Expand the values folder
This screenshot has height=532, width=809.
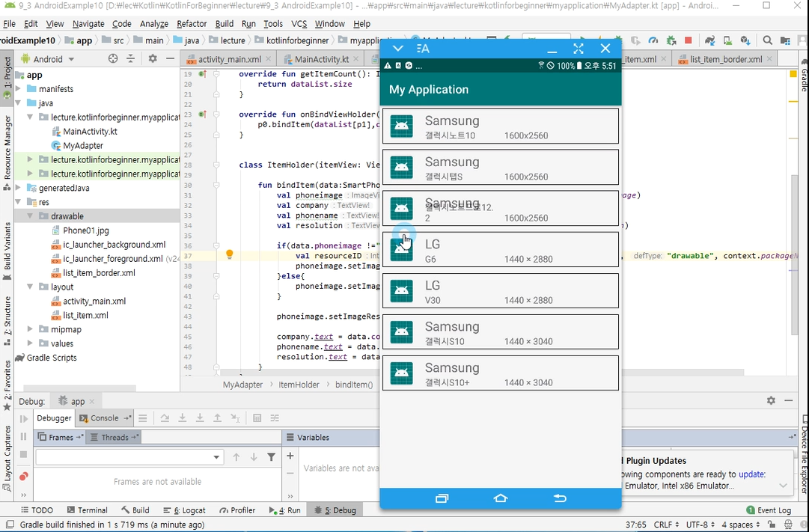(x=30, y=343)
